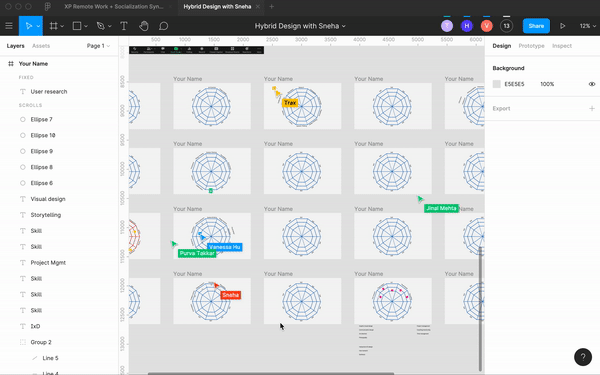The width and height of the screenshot is (600, 375).
Task: Switch to the Prototype tab
Action: [x=531, y=46]
